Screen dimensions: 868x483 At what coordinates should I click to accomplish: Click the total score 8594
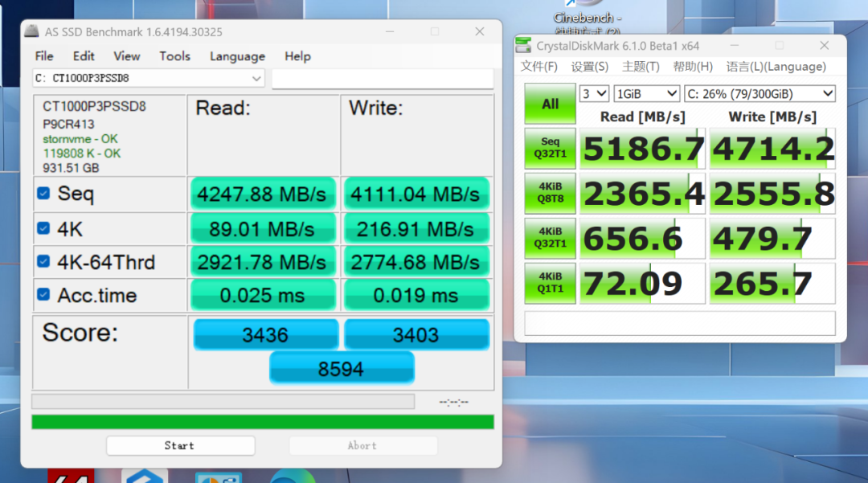click(x=342, y=368)
